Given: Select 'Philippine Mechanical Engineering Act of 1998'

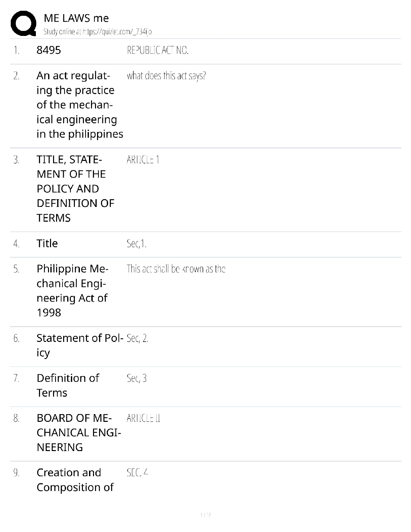Looking at the screenshot, I should coord(72,291).
